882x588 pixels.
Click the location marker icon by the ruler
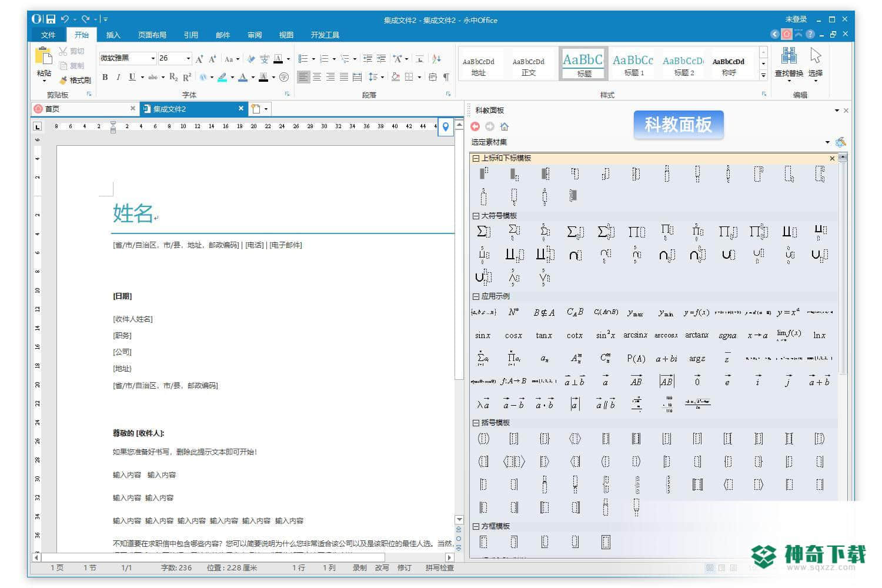[446, 126]
